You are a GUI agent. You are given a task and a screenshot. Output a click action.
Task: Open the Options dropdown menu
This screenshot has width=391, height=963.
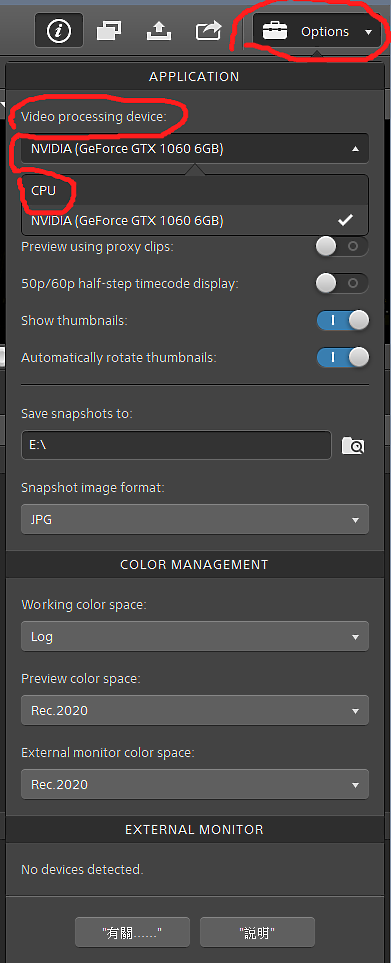317,31
